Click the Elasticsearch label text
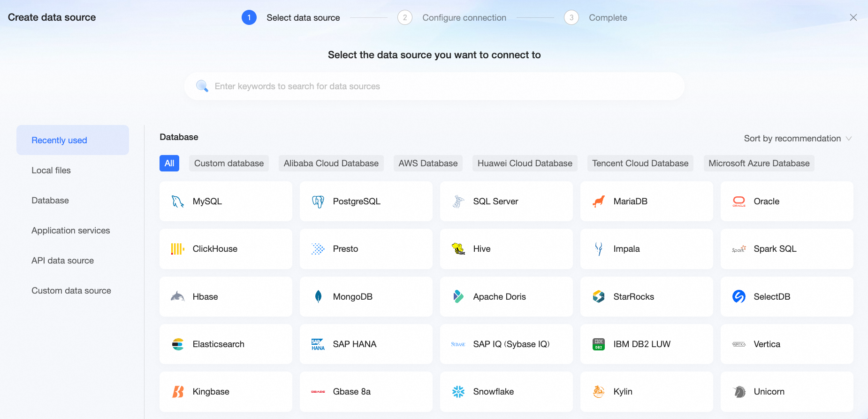 tap(219, 344)
